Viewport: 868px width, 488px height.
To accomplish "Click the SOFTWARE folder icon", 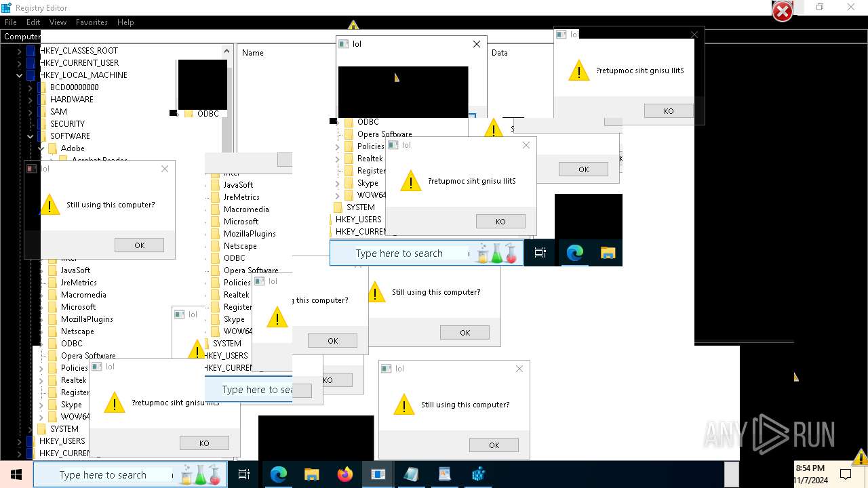I will (43, 136).
